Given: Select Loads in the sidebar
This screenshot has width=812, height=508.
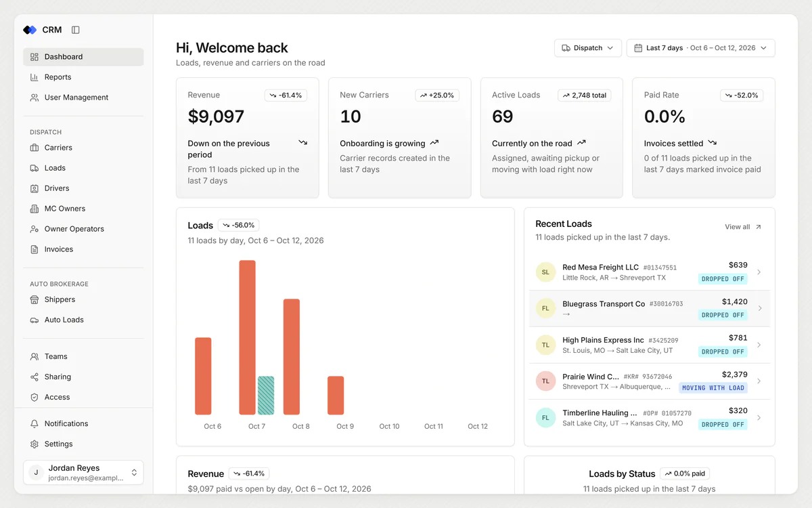Looking at the screenshot, I should click(83, 168).
